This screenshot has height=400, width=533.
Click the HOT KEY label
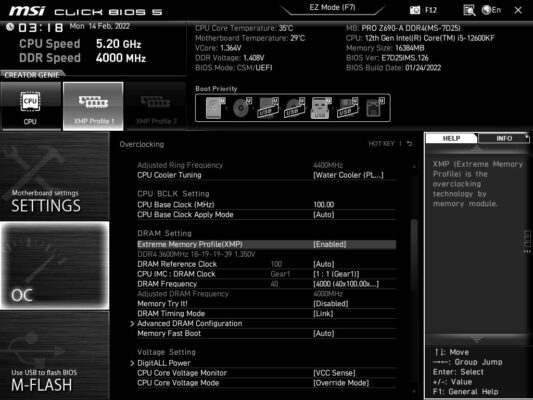tap(381, 144)
